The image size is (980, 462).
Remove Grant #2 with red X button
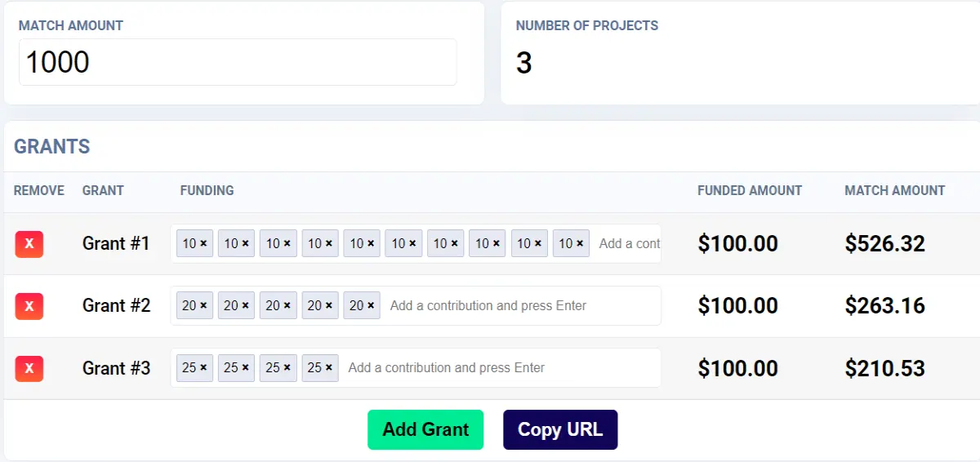point(29,306)
